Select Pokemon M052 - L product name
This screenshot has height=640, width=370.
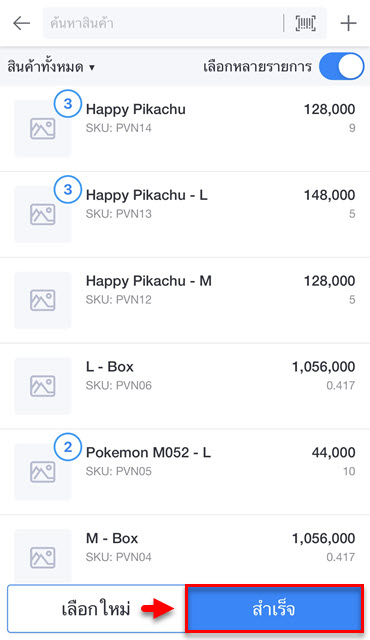pyautogui.click(x=148, y=453)
